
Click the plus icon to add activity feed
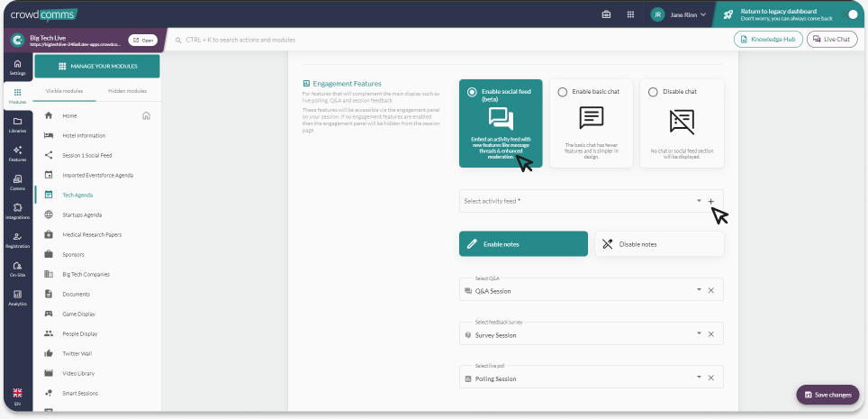coord(710,201)
